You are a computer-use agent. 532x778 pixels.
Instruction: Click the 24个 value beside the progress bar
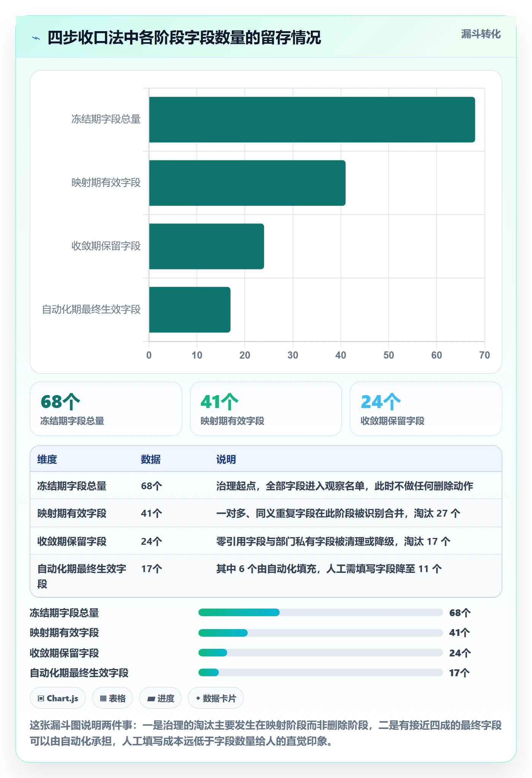[460, 653]
